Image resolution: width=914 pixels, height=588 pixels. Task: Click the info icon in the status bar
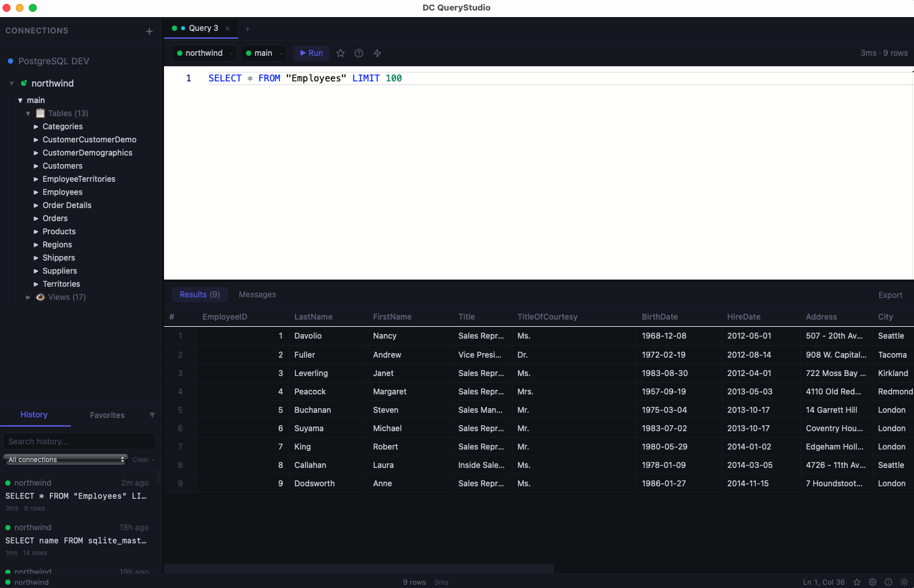pos(888,582)
